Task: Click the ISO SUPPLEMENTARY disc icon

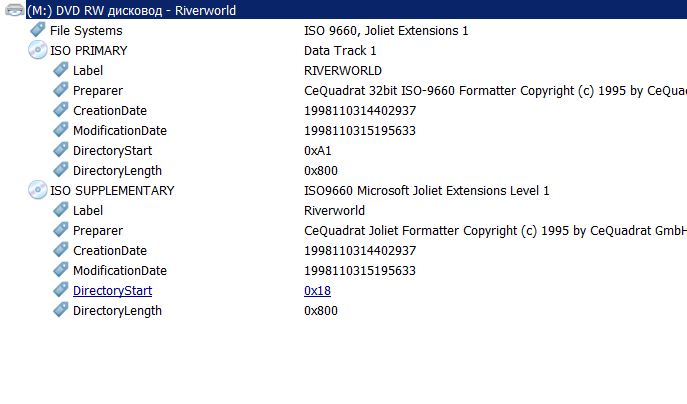Action: coord(38,190)
